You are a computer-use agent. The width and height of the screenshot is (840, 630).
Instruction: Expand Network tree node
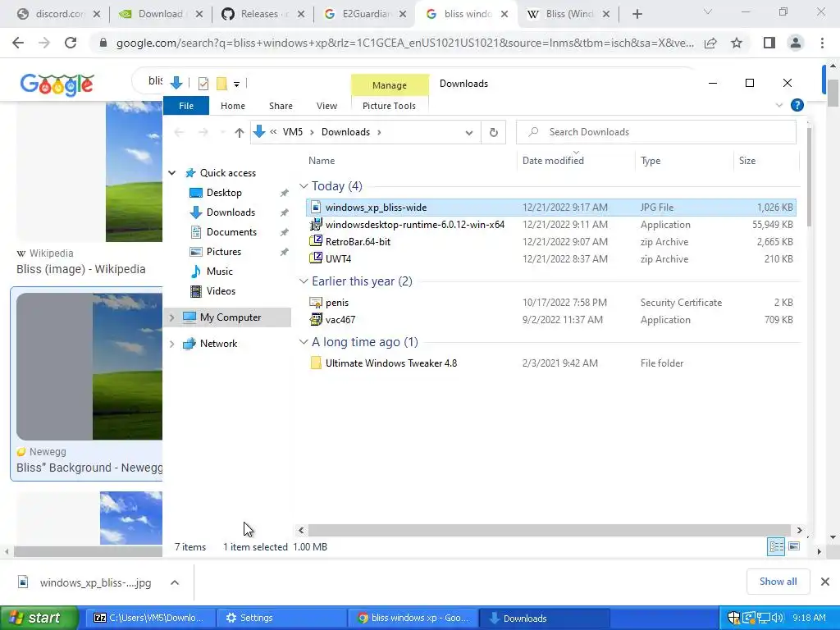coord(172,344)
